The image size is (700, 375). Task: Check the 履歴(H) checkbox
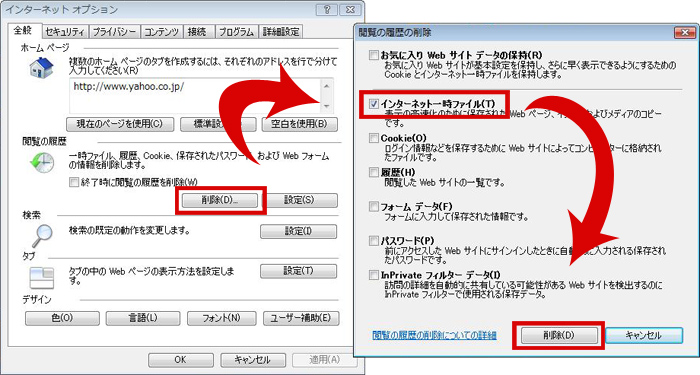(374, 172)
